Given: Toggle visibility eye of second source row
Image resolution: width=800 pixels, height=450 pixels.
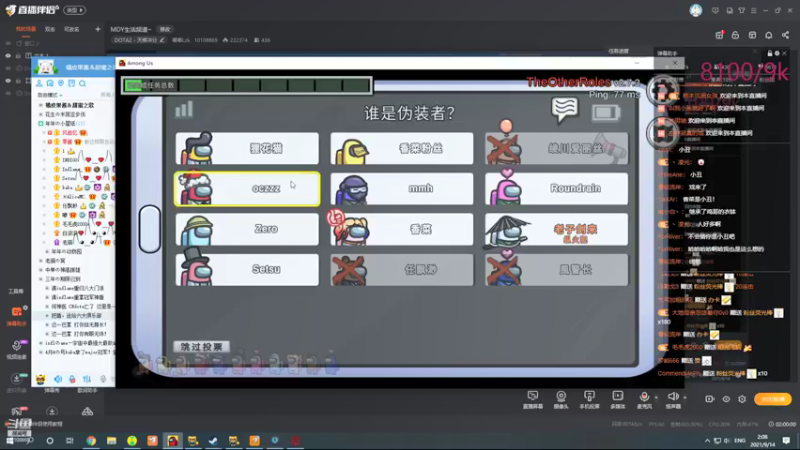Looking at the screenshot, I should pyautogui.click(x=8, y=56).
